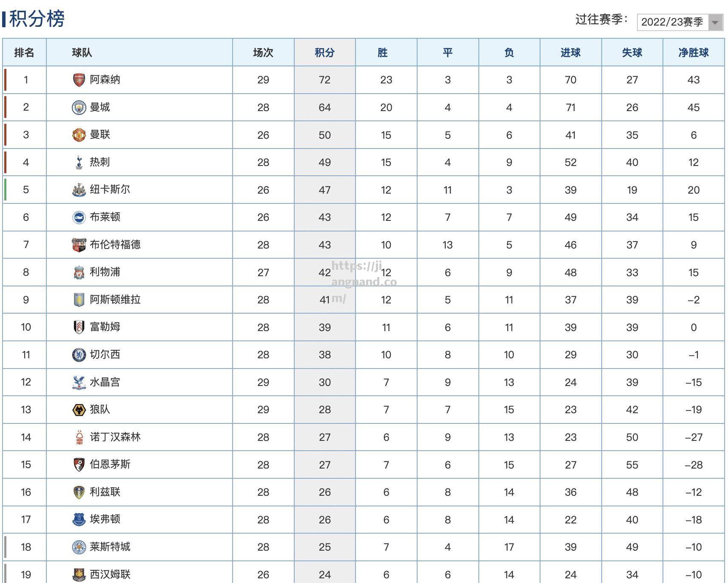
Task: Open the 布莱顿 team name link
Action: click(x=105, y=217)
